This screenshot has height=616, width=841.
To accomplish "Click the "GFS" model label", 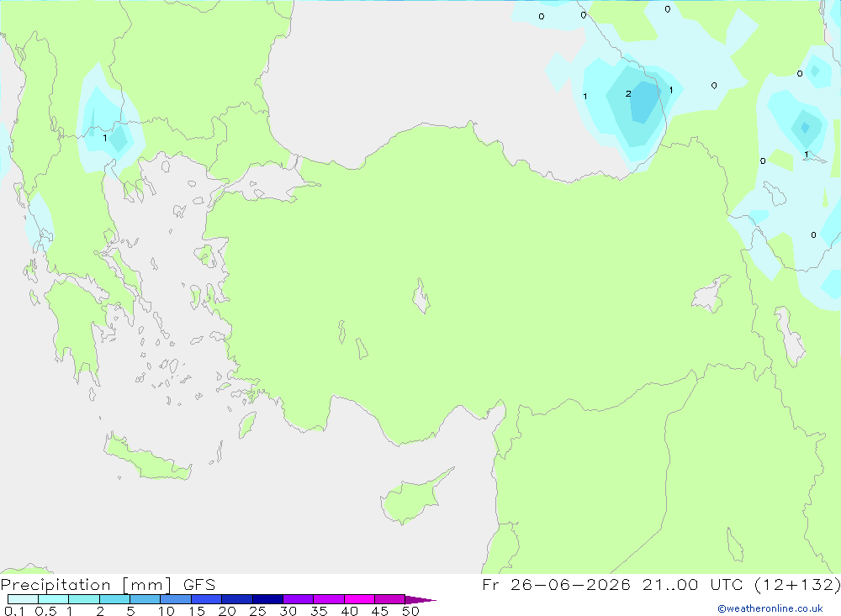I will 199,585.
